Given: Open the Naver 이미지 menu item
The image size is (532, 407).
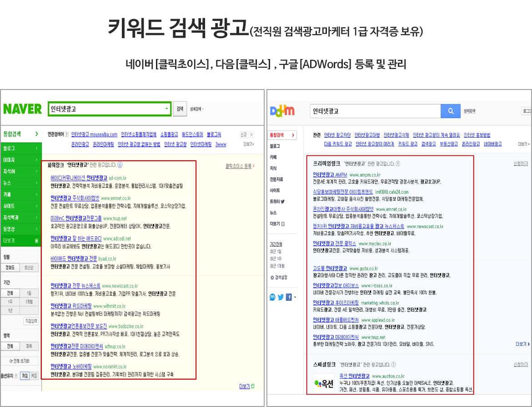Looking at the screenshot, I should tap(21, 160).
